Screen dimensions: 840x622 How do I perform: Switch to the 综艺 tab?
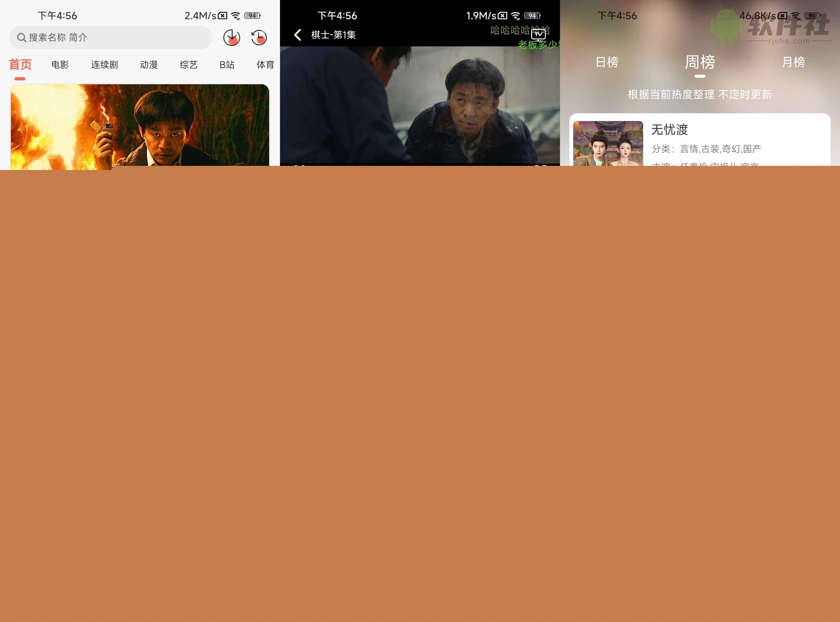188,65
